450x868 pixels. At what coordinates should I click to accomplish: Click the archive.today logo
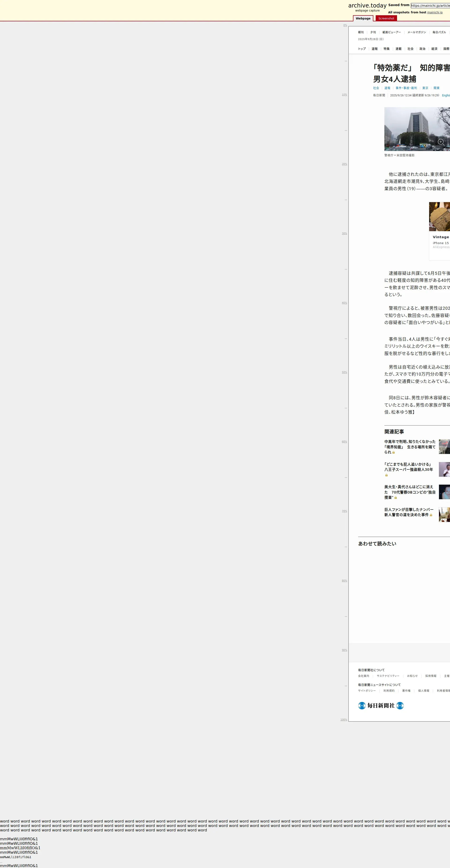pyautogui.click(x=367, y=6)
